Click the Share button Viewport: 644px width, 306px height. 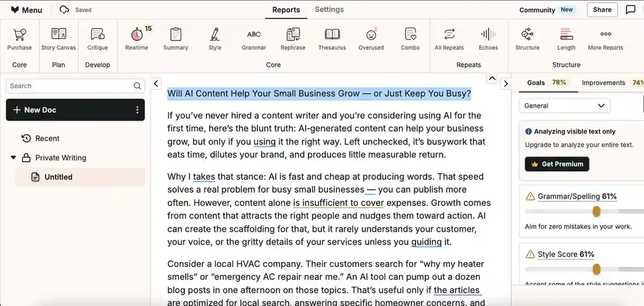[602, 10]
